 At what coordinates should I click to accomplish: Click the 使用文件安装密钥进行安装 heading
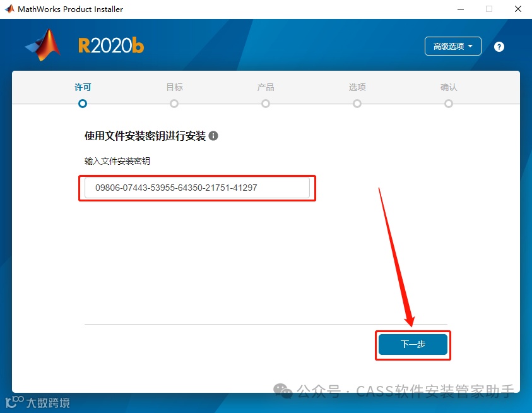tap(145, 136)
